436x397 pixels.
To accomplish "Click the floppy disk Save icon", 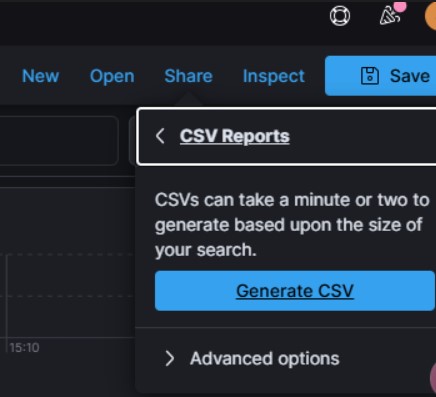I will tap(370, 76).
